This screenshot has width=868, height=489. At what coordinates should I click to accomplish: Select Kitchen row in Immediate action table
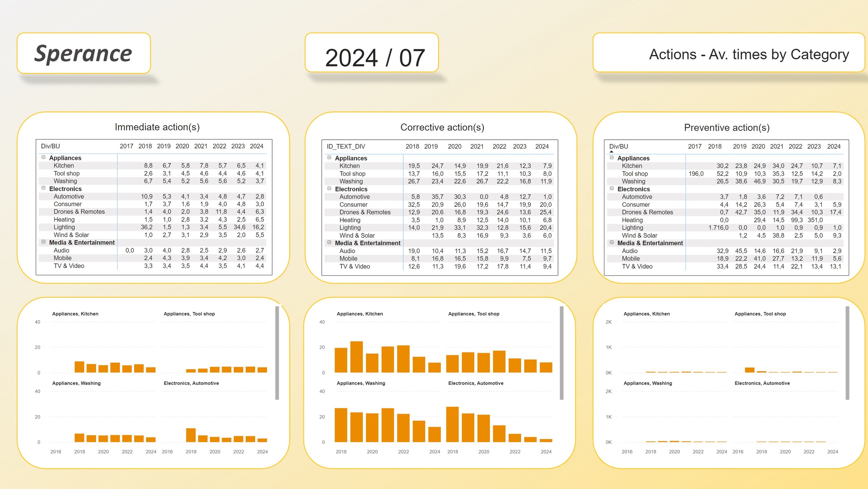click(152, 166)
